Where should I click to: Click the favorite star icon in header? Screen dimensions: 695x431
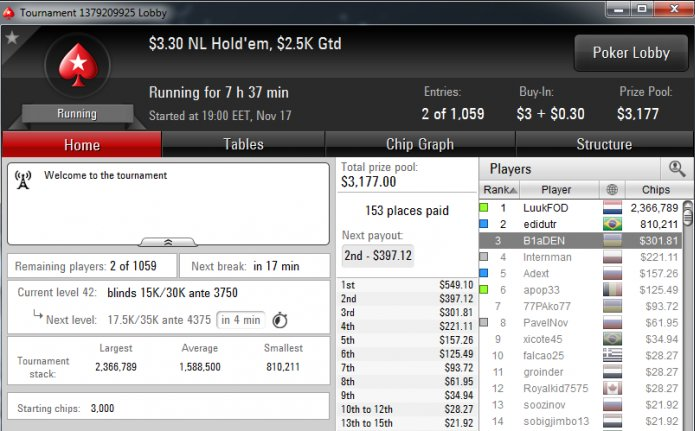click(x=12, y=38)
